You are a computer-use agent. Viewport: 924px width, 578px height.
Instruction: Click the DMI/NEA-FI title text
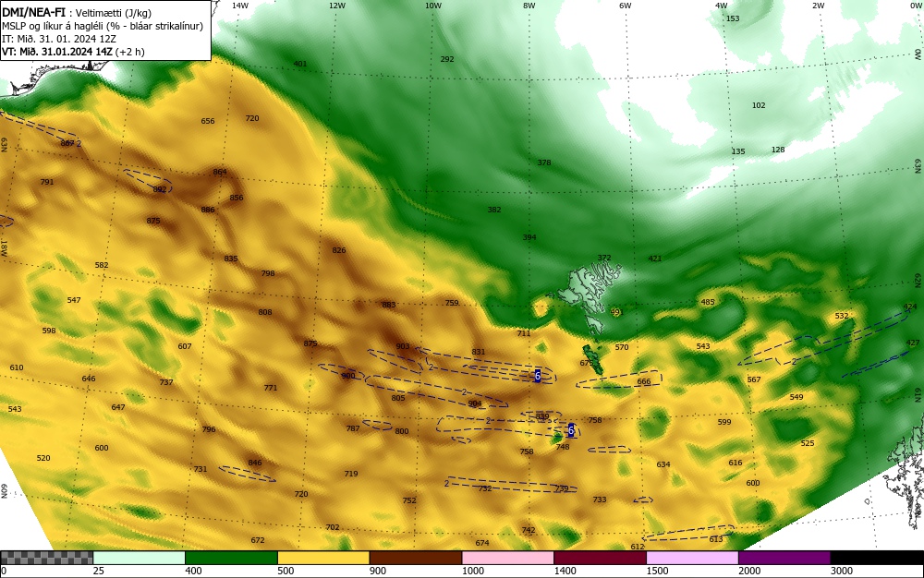point(34,13)
